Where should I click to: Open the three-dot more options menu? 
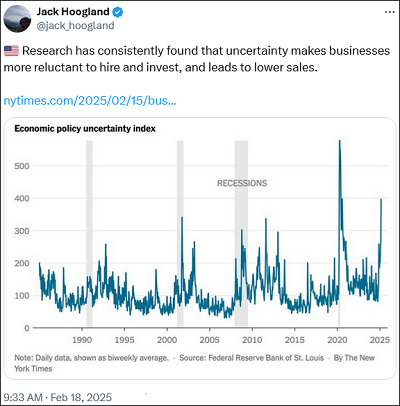(x=390, y=12)
